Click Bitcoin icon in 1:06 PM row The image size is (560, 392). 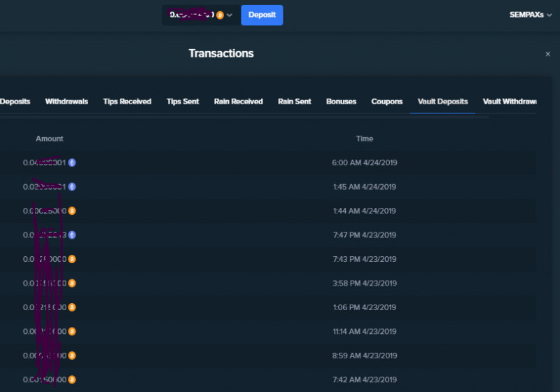pos(72,307)
